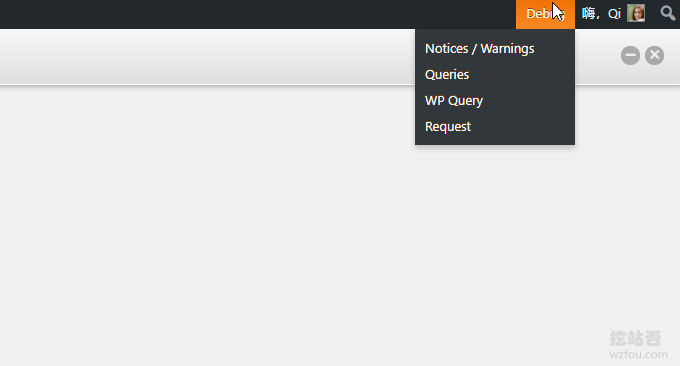Choose Queries in the Debug dropdown
The width and height of the screenshot is (680, 366).
point(447,75)
